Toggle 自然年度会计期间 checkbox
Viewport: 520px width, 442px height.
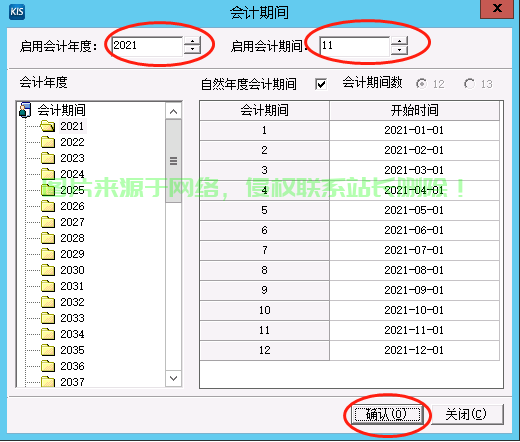click(x=321, y=84)
